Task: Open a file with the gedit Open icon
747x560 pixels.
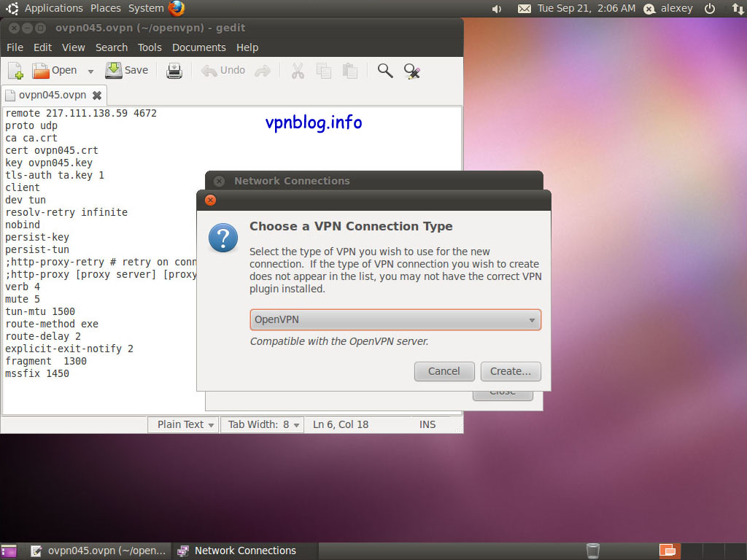Action: pyautogui.click(x=54, y=71)
